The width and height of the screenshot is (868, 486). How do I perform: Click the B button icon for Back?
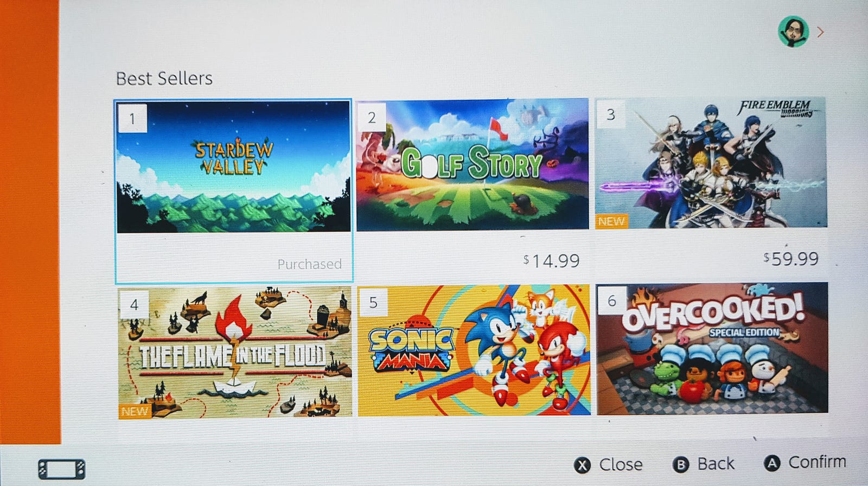coord(680,464)
